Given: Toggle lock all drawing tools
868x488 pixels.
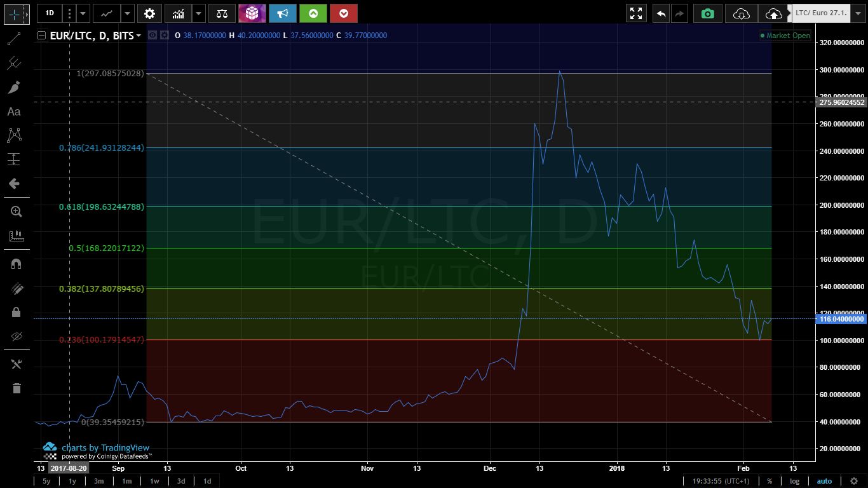Looking at the screenshot, I should pyautogui.click(x=16, y=312).
